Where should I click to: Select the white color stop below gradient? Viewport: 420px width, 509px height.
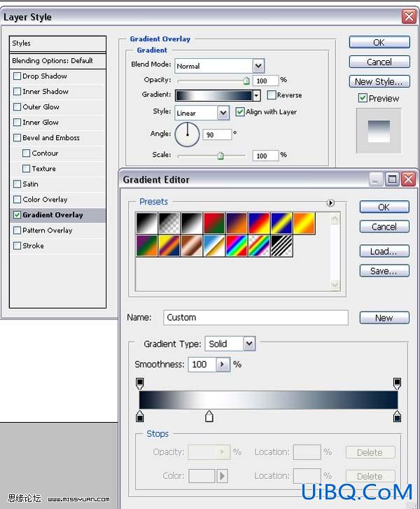[x=209, y=416]
